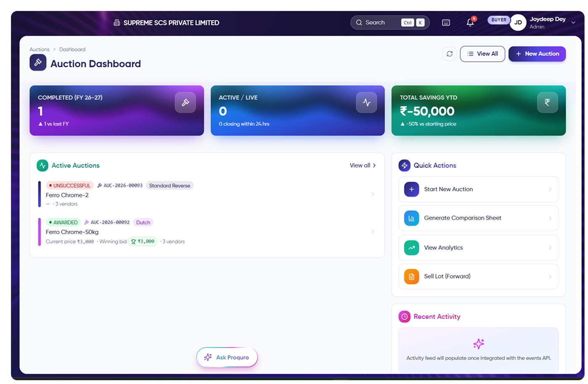Click the plus icon for Start New Auction
This screenshot has height=384, width=588.
coord(411,189)
